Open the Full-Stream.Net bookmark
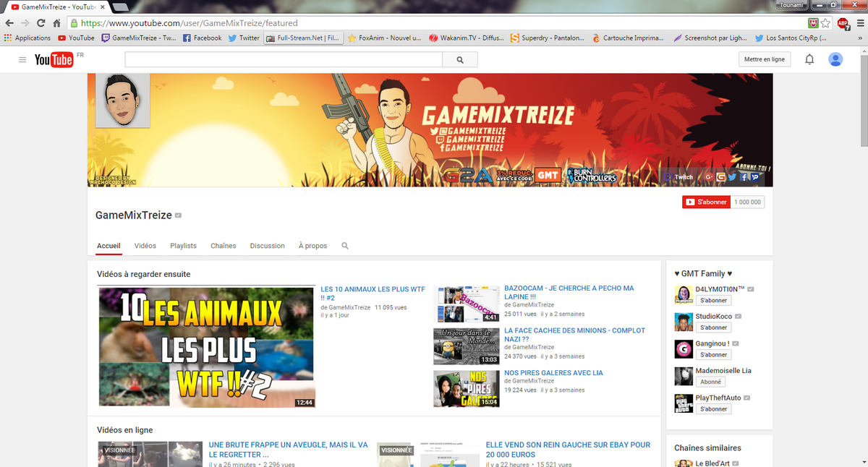The image size is (868, 467). click(x=303, y=38)
